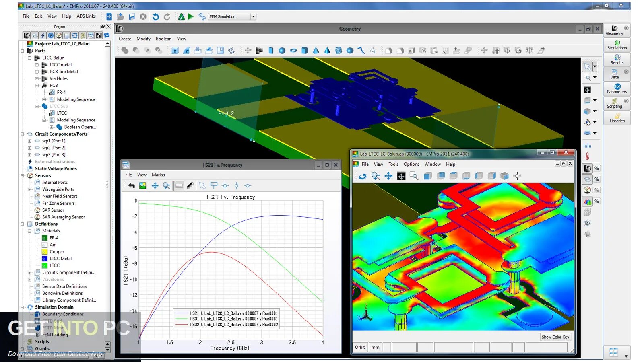This screenshot has height=362, width=644.
Task: Click the crosshair icon in field viewer toolbar
Action: pyautogui.click(x=517, y=176)
